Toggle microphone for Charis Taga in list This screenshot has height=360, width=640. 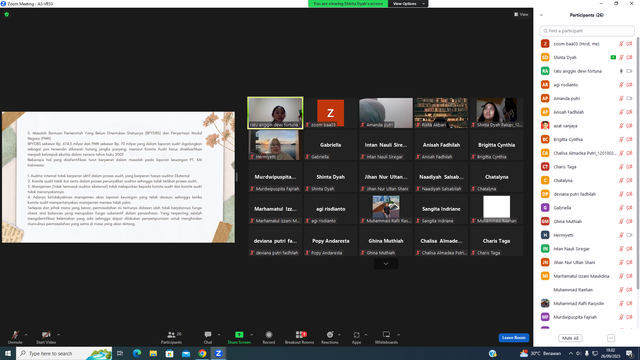point(621,167)
